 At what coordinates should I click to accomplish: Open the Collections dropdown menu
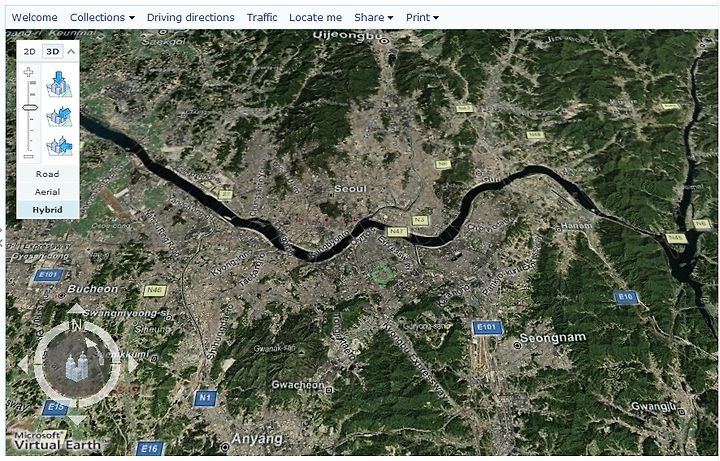point(102,17)
